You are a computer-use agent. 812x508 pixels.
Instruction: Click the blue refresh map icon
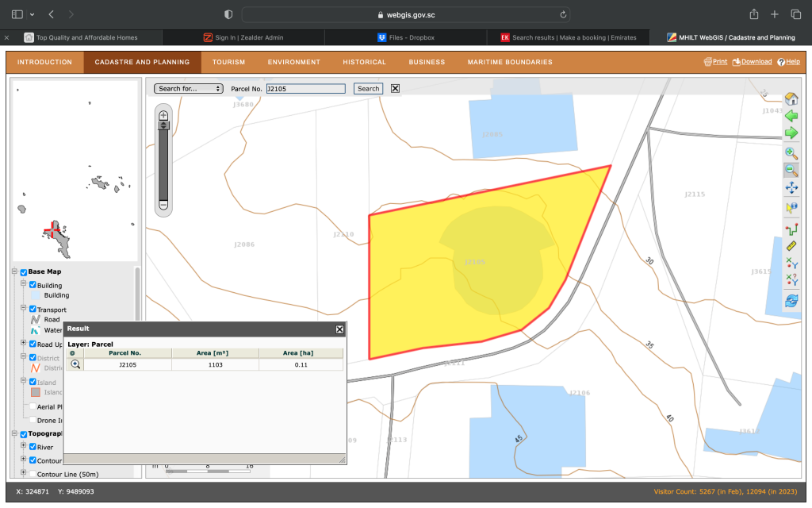[x=791, y=300]
